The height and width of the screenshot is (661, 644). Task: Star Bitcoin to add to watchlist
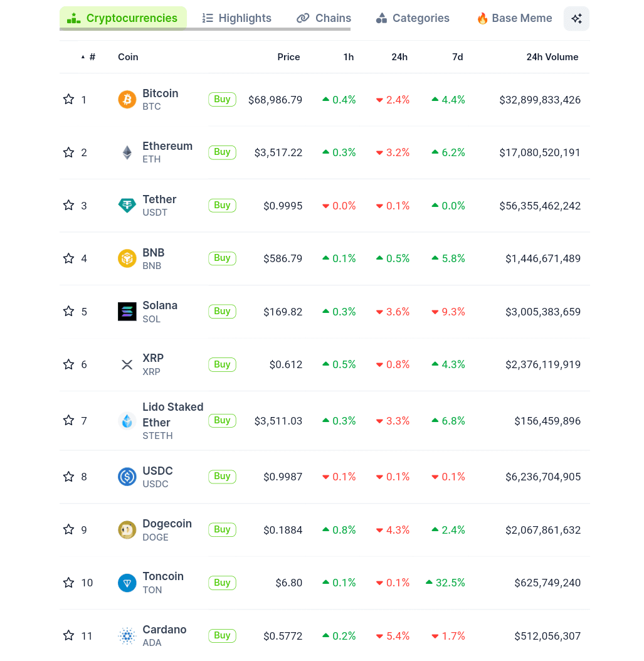pyautogui.click(x=69, y=100)
